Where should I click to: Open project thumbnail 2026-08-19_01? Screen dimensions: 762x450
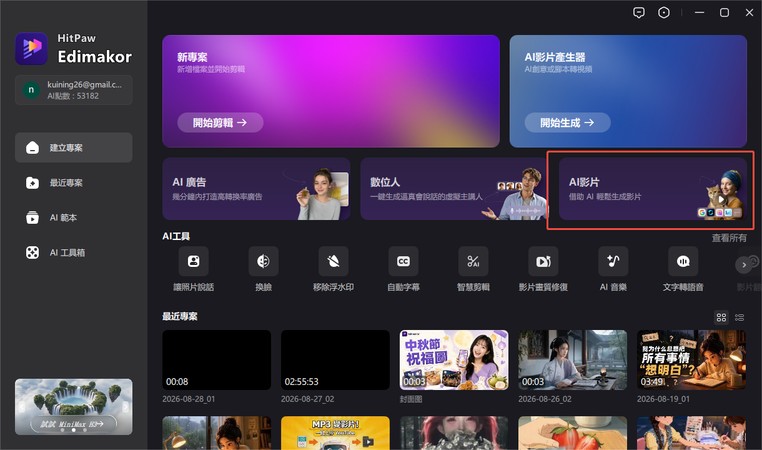coord(691,360)
